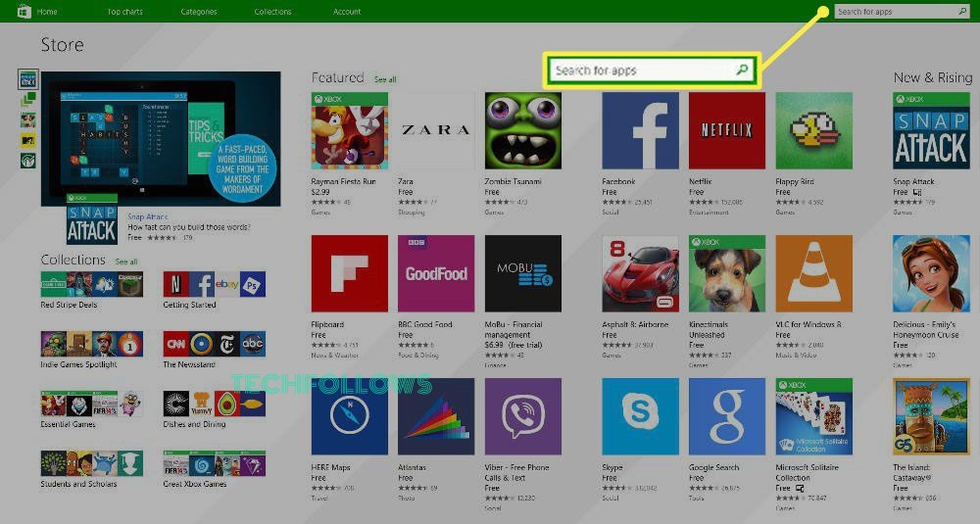Open the Top charts menu

[x=125, y=11]
